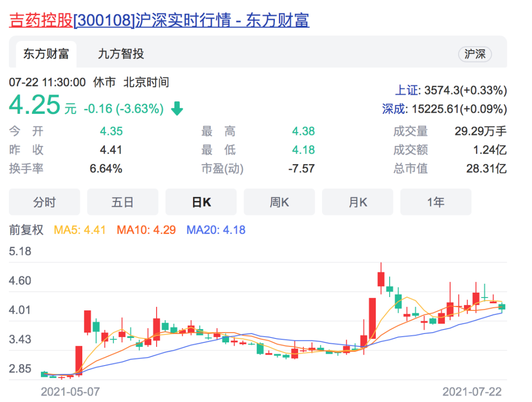The width and height of the screenshot is (532, 402).
Task: Click the 沪深 market badge
Action: point(475,54)
